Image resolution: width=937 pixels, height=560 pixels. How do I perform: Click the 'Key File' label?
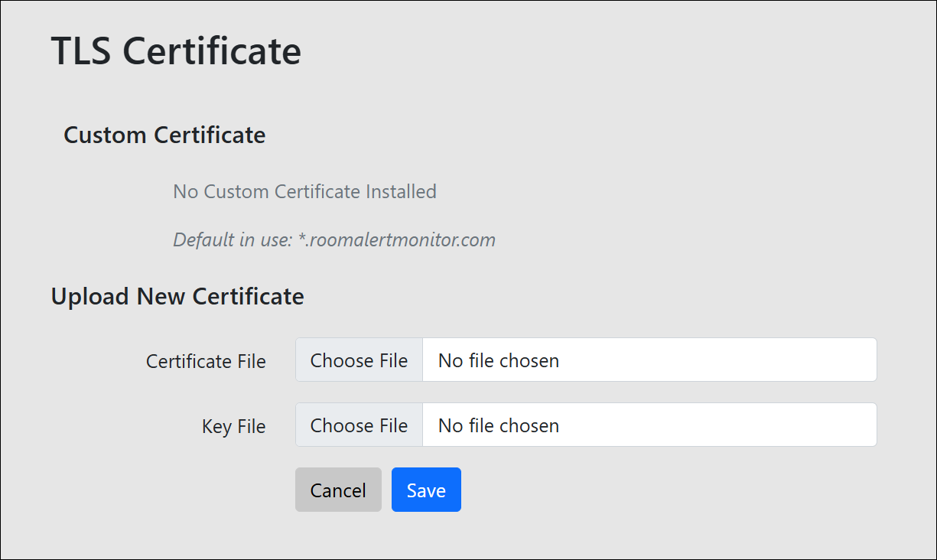coord(233,426)
